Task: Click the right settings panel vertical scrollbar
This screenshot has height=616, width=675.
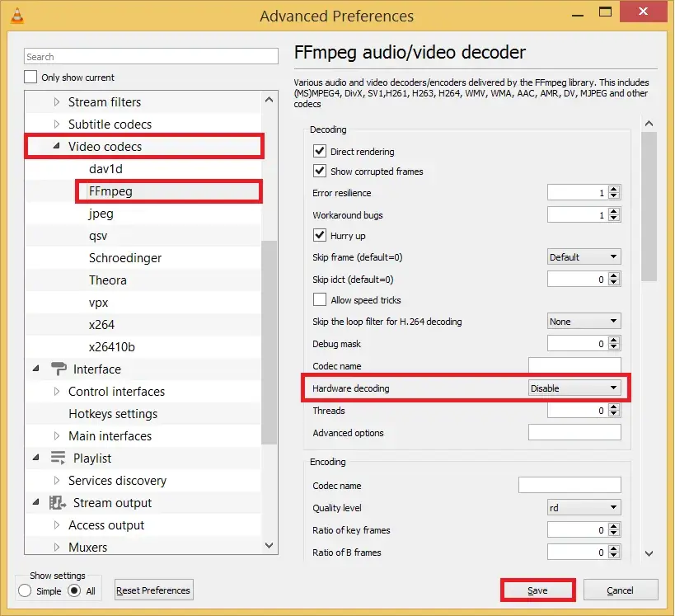Action: point(649,206)
